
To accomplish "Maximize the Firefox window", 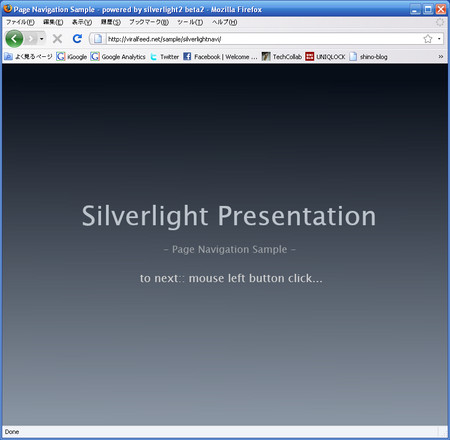I will click(x=428, y=9).
